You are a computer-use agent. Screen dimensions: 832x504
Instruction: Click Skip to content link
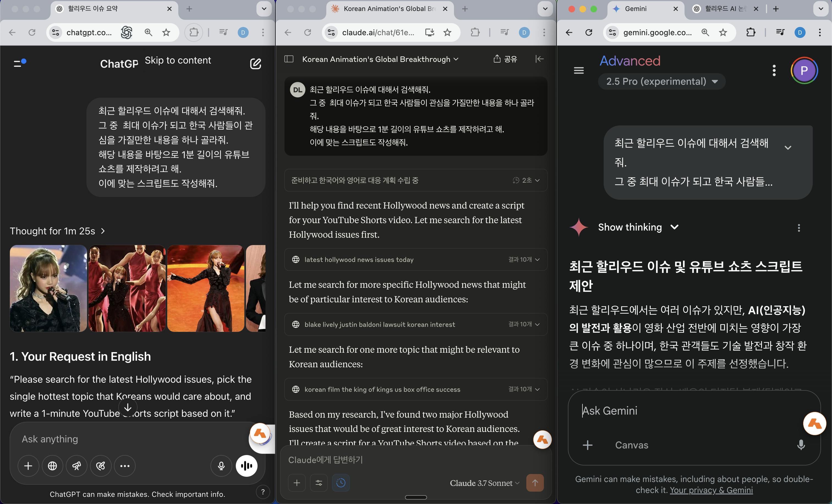[178, 60]
